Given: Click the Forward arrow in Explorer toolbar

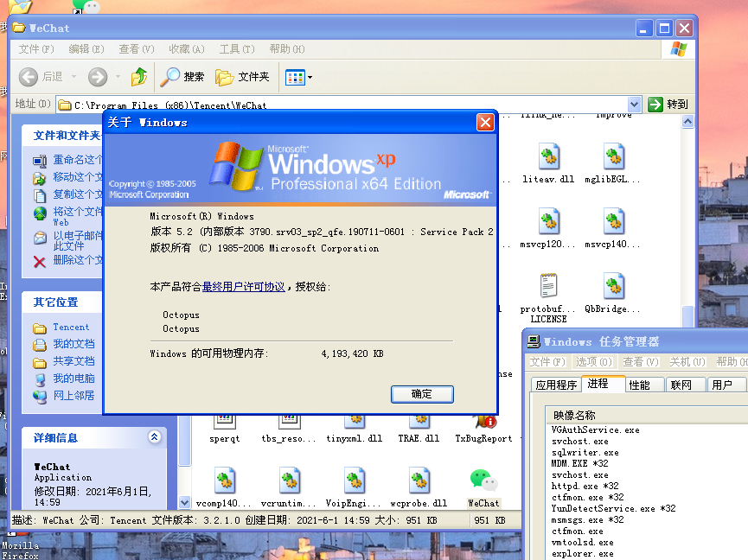Looking at the screenshot, I should click(x=98, y=77).
